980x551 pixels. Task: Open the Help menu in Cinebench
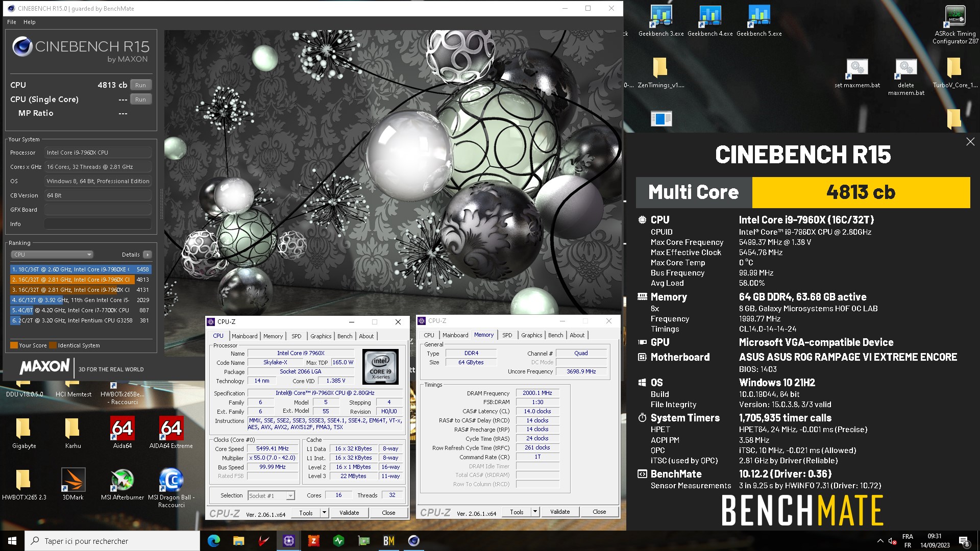click(x=30, y=22)
